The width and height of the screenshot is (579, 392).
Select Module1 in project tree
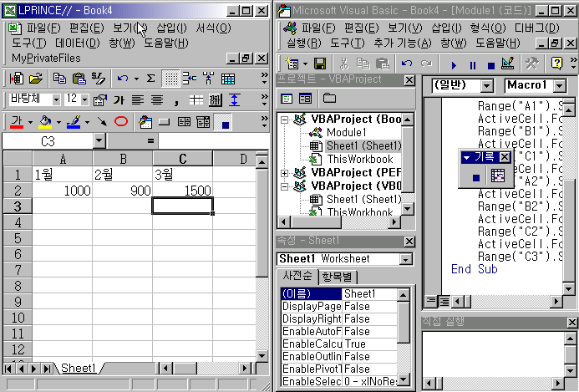347,132
